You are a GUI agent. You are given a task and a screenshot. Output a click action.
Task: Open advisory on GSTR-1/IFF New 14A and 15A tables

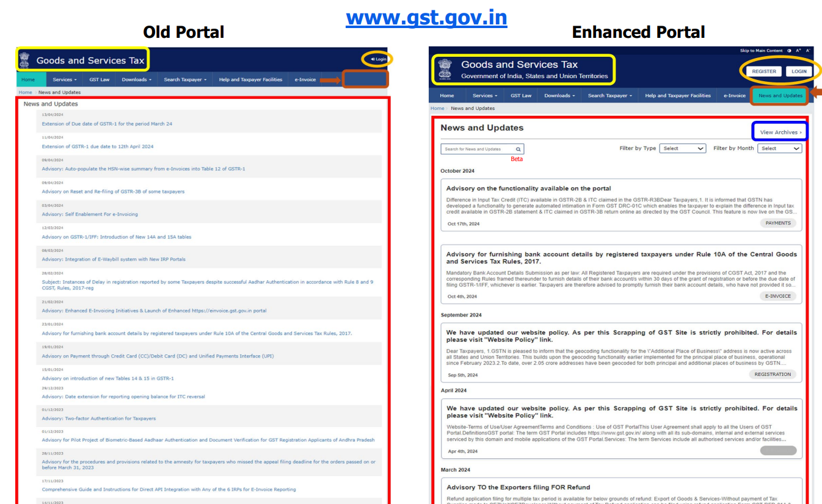tap(116, 237)
